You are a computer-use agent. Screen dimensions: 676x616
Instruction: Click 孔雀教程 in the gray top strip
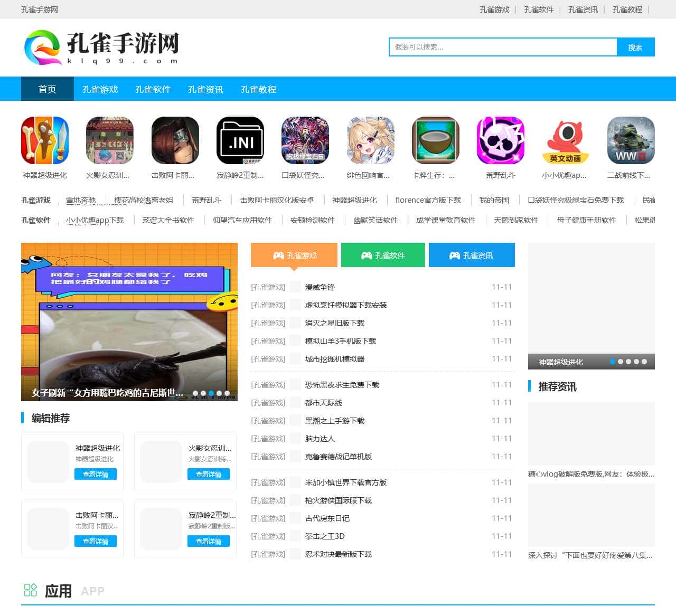627,10
